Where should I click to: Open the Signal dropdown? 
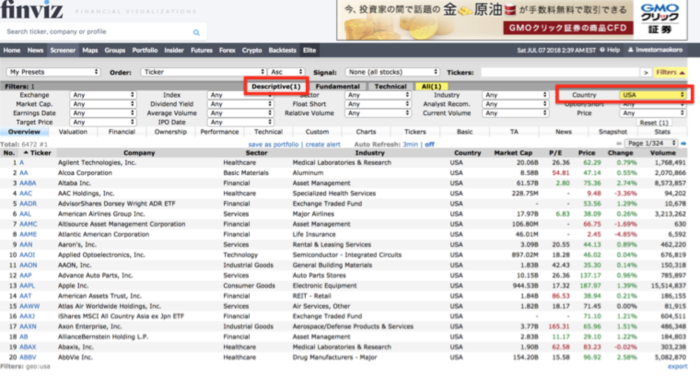[392, 72]
